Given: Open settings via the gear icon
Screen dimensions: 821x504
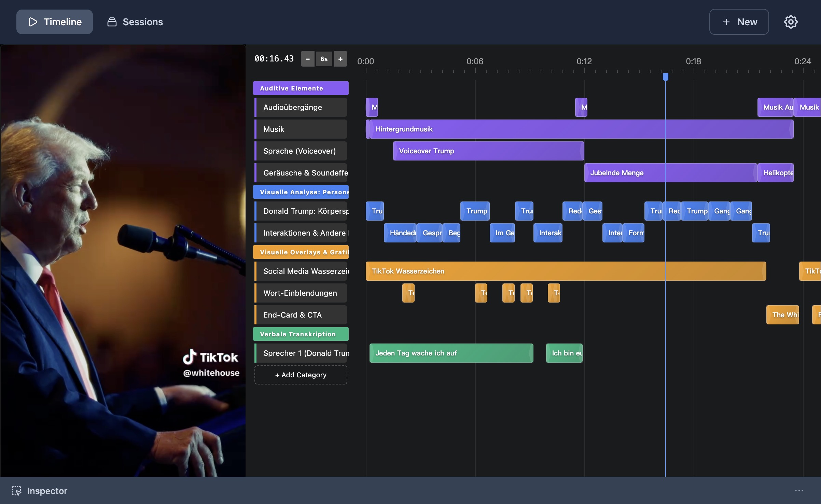Looking at the screenshot, I should [x=791, y=22].
